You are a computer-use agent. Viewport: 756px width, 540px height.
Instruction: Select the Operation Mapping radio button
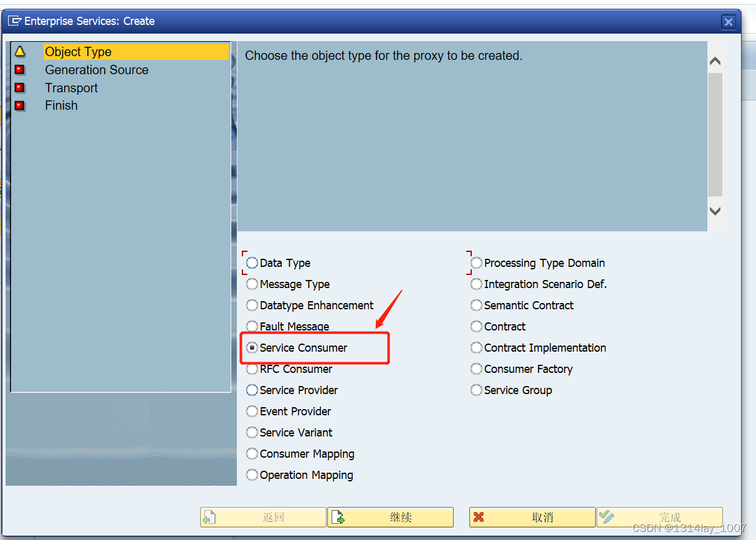pos(252,475)
